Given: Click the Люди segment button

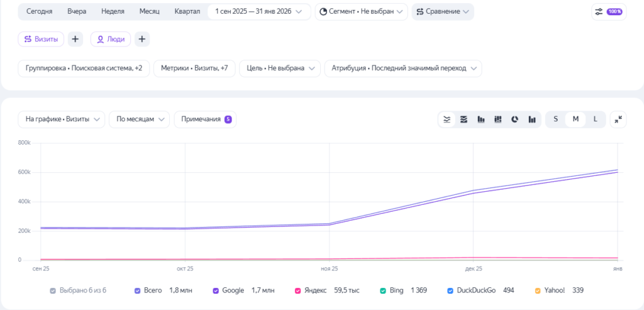Looking at the screenshot, I should tap(111, 39).
